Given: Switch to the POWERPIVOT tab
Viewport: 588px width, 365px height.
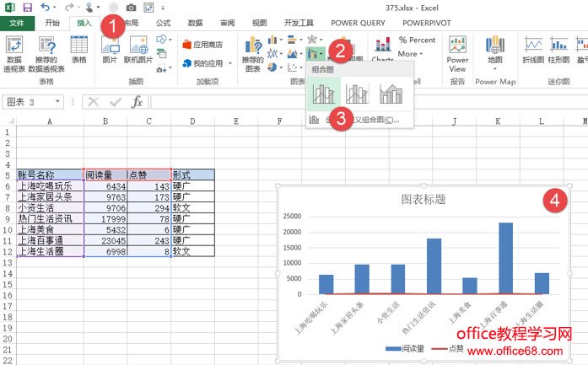Looking at the screenshot, I should tap(426, 23).
